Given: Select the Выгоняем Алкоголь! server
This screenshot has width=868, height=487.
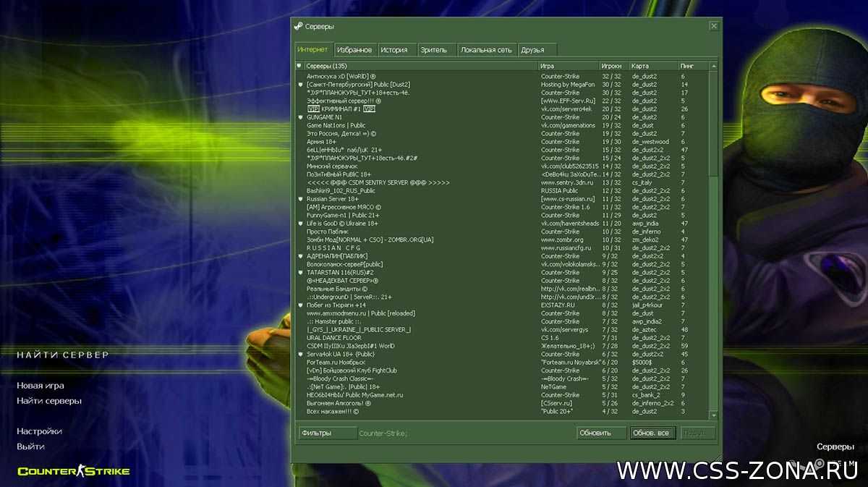Looking at the screenshot, I should click(x=503, y=403).
